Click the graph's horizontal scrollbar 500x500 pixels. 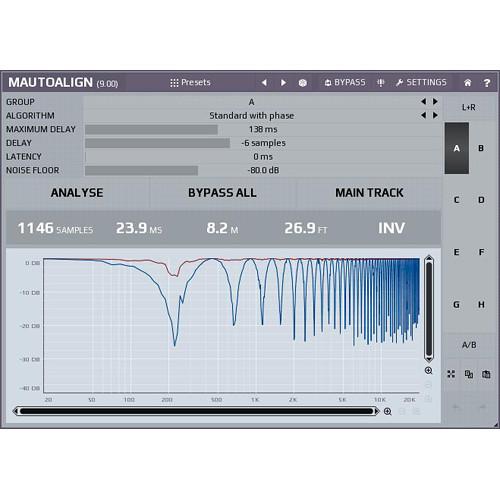196,411
